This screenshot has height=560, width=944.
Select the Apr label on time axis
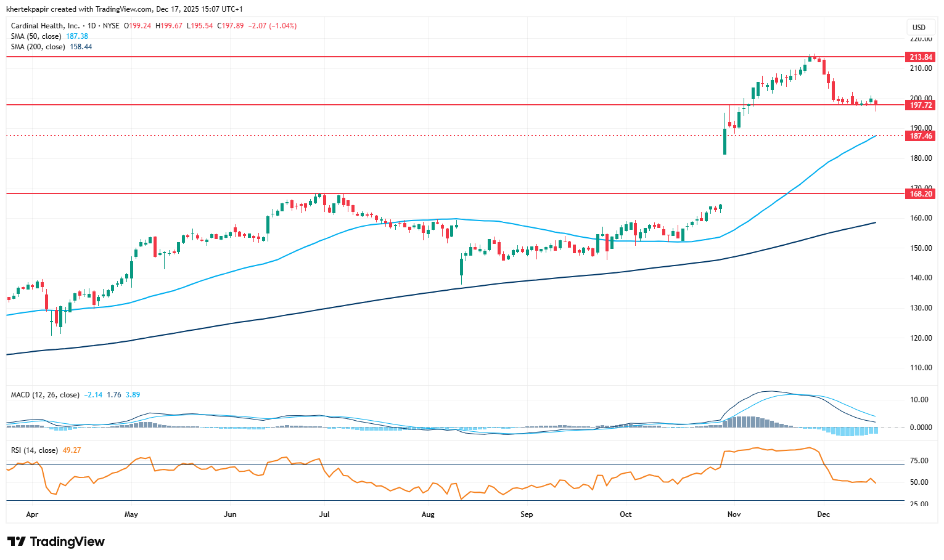[x=32, y=514]
